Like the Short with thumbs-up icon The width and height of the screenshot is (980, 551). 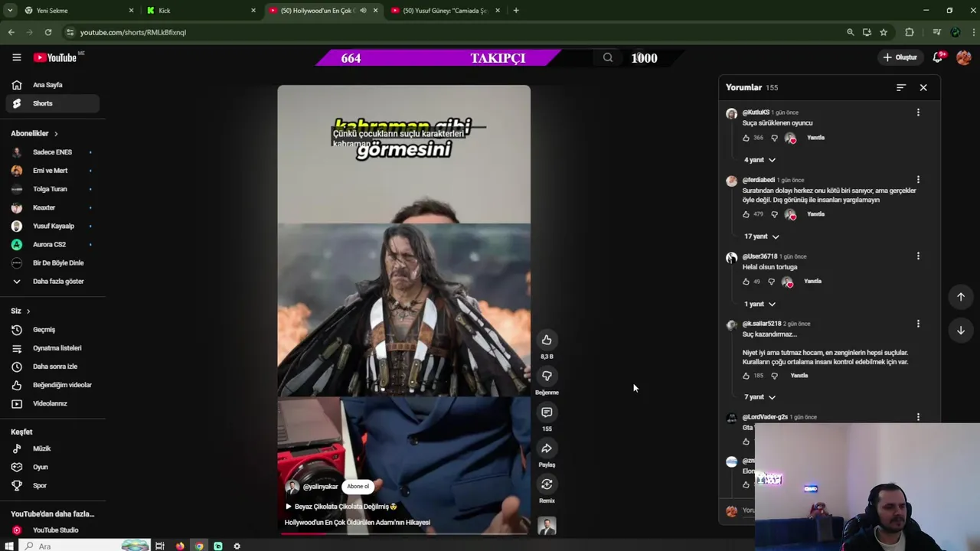pyautogui.click(x=547, y=340)
